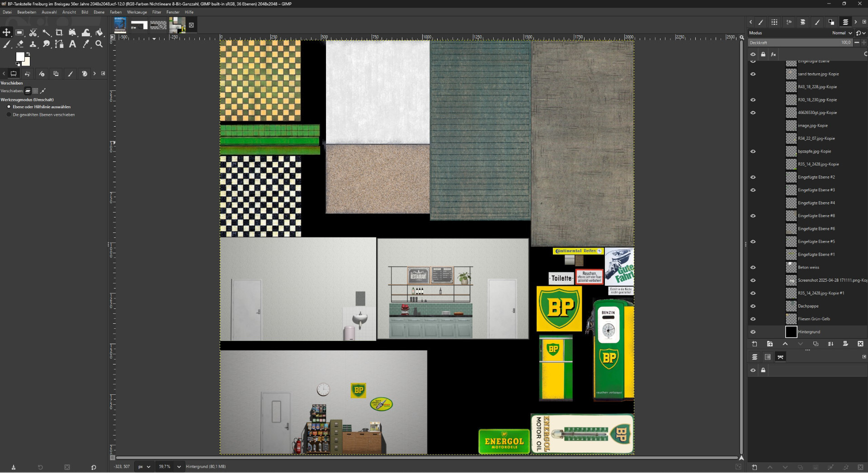Viewport: 868px width, 473px height.
Task: Switch to the Channels tab
Action: tap(768, 357)
